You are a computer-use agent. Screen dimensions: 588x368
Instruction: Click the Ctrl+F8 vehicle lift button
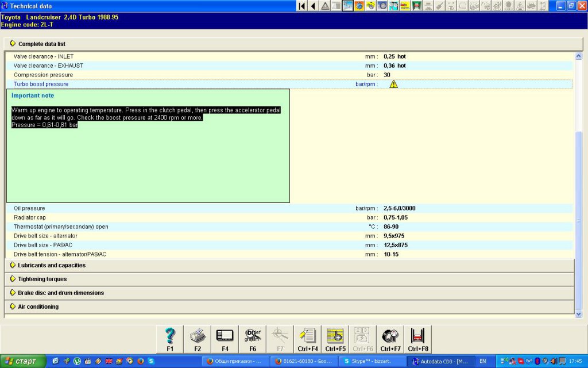[x=418, y=339]
